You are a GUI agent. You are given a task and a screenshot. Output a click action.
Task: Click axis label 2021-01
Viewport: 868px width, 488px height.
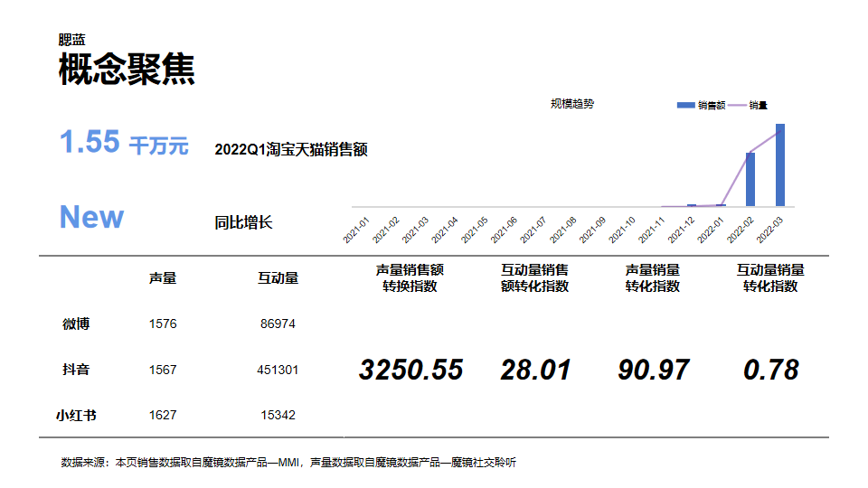point(356,230)
